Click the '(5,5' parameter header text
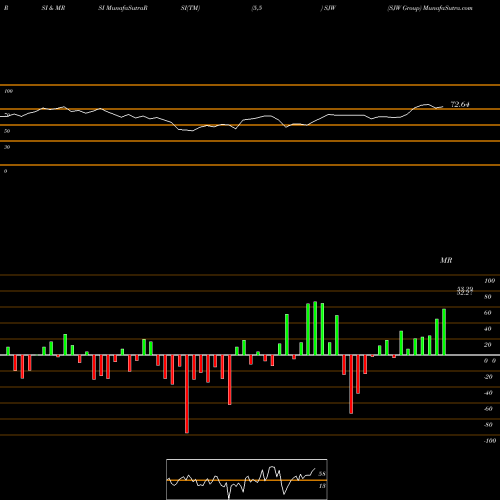Image resolution: width=500 pixels, height=500 pixels. tap(257, 8)
